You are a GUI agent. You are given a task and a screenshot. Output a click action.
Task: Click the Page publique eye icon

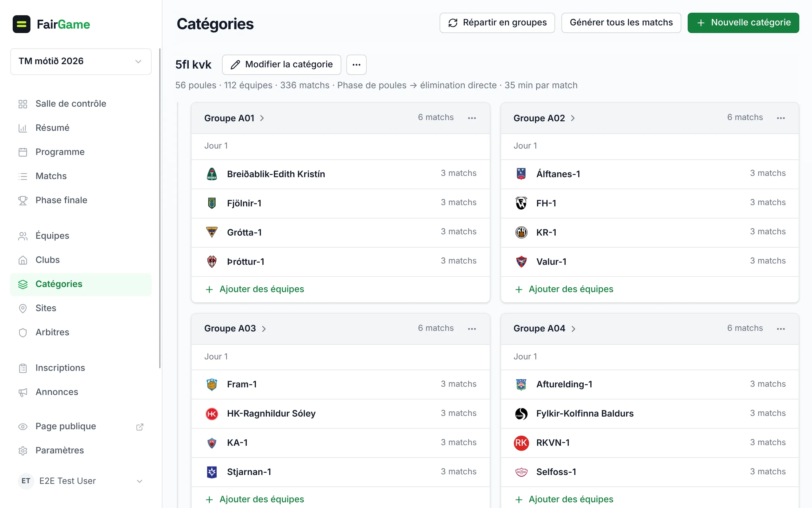(23, 426)
